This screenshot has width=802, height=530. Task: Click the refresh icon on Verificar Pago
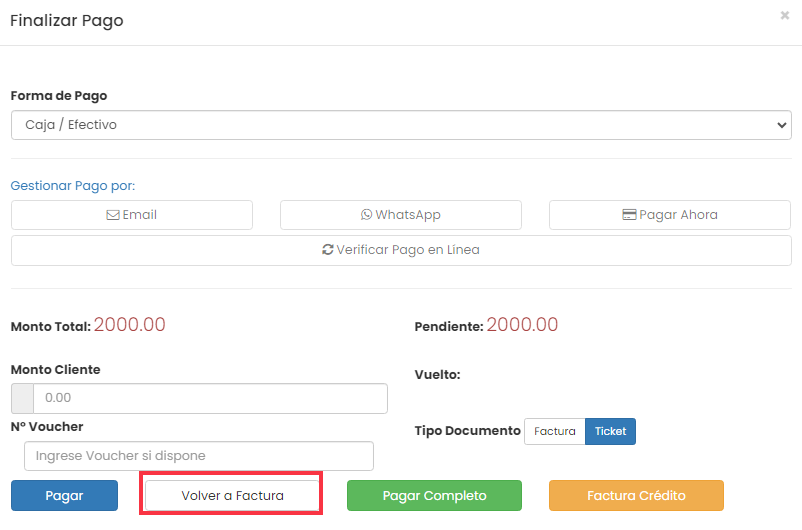(x=328, y=249)
